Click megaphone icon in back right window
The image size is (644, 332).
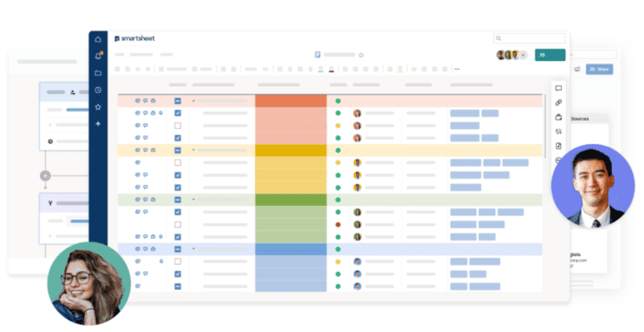(577, 69)
